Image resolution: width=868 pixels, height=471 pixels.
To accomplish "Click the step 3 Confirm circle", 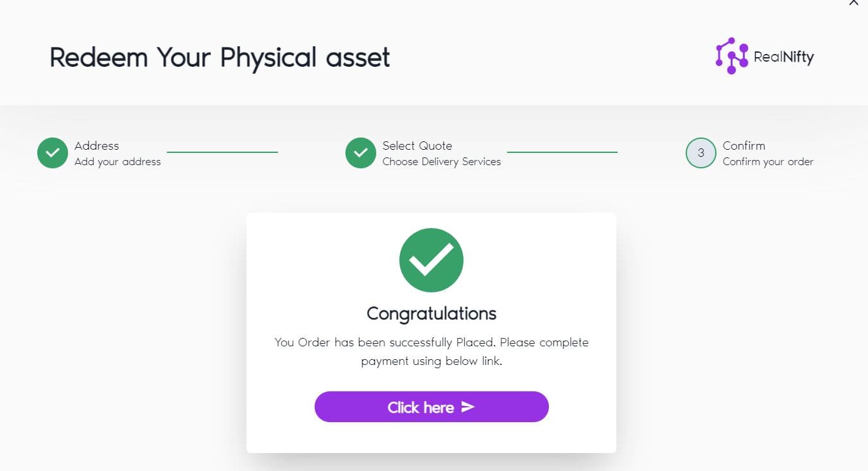I will pos(701,153).
